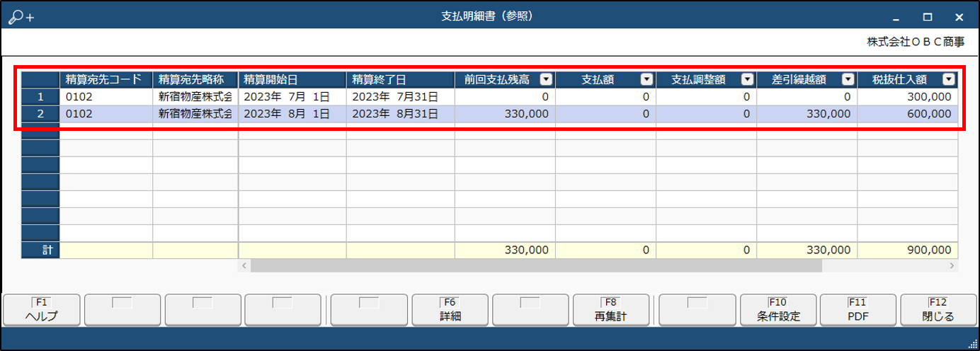Viewport: 980px width, 351px height.
Task: Click 330,000 in row 2 前回支払残高
Action: tap(505, 113)
